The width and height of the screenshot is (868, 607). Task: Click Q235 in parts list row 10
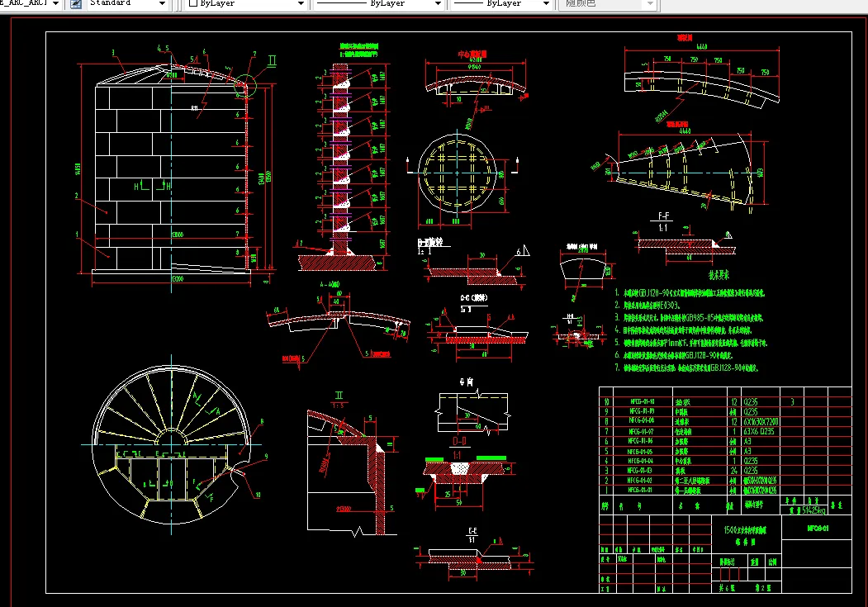752,402
